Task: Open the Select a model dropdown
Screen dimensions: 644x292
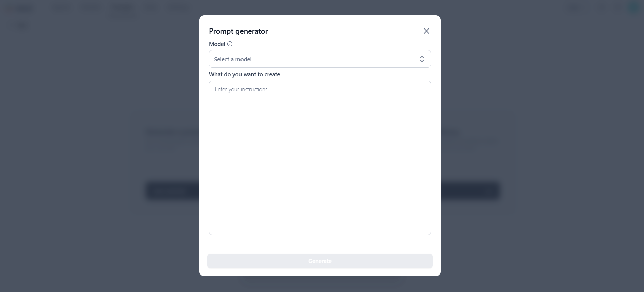Action: (x=320, y=59)
